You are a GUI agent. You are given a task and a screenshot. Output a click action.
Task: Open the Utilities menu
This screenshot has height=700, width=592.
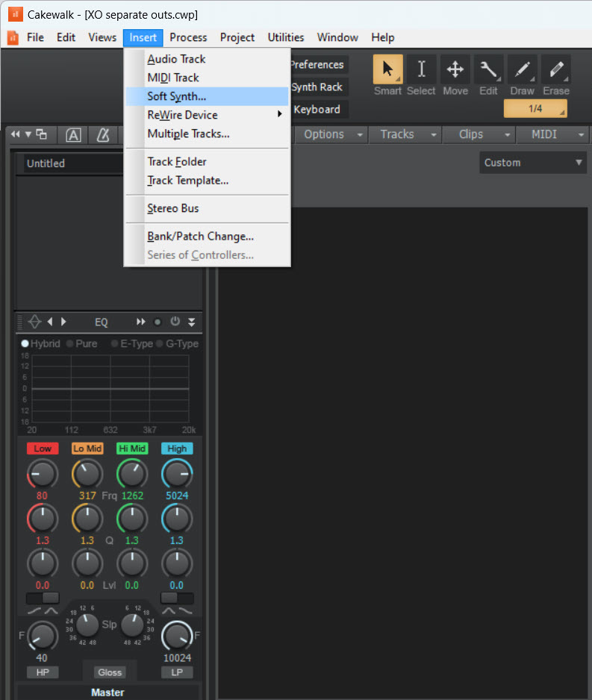point(286,37)
